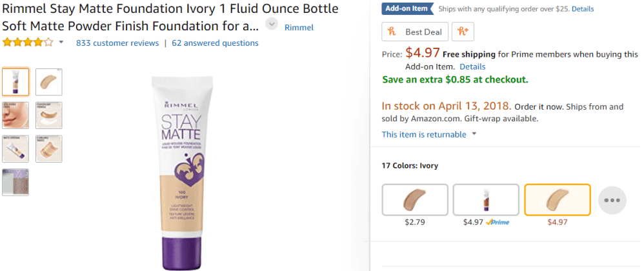The height and width of the screenshot is (271, 644).
Task: Expand the product title chevron
Action: (x=272, y=25)
